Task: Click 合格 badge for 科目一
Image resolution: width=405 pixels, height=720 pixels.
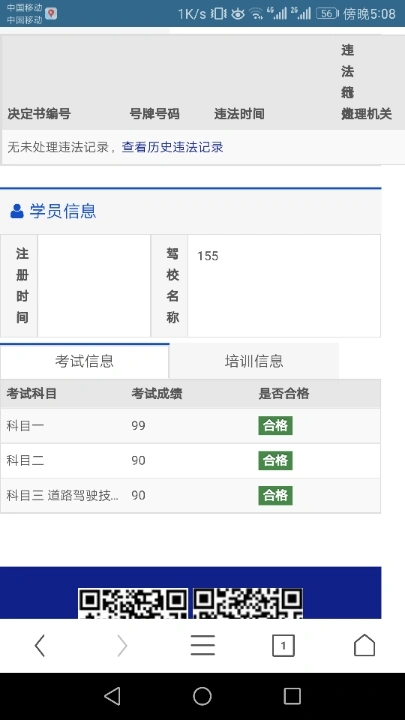Action: click(x=276, y=426)
